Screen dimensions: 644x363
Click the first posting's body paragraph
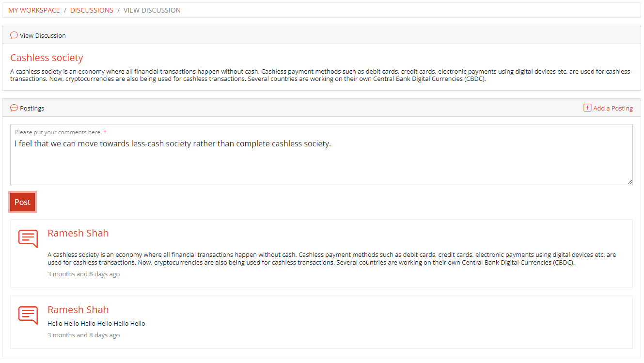(x=331, y=258)
